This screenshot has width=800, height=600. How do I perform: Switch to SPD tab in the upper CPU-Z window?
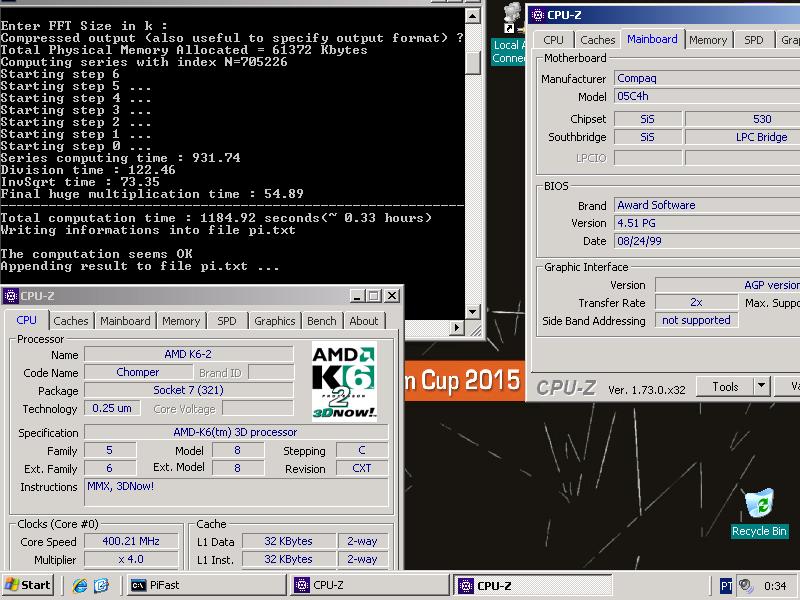[x=754, y=40]
